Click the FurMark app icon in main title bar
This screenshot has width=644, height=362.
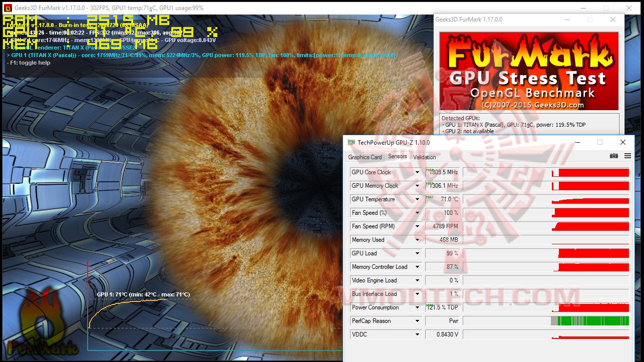(x=8, y=8)
